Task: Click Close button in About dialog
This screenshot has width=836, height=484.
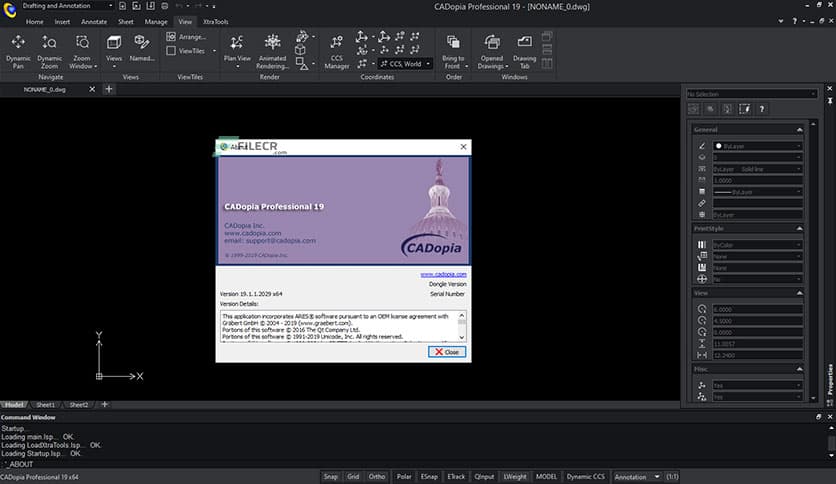Action: coord(447,352)
